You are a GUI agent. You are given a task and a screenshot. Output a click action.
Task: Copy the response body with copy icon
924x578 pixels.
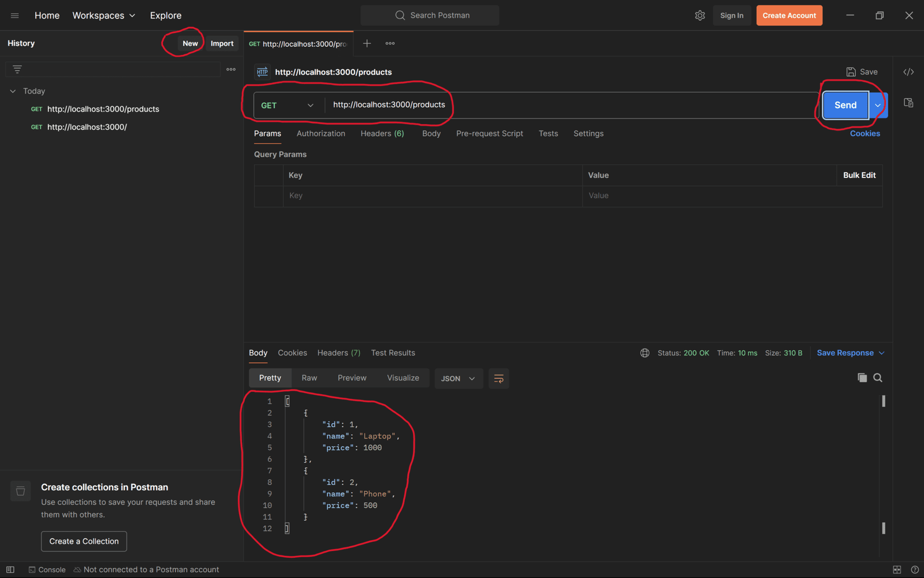point(862,378)
